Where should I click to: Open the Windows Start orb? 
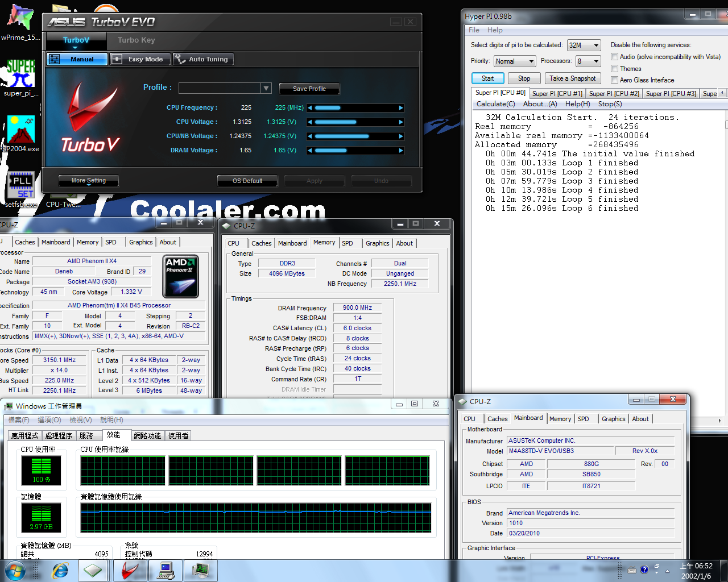pyautogui.click(x=15, y=570)
